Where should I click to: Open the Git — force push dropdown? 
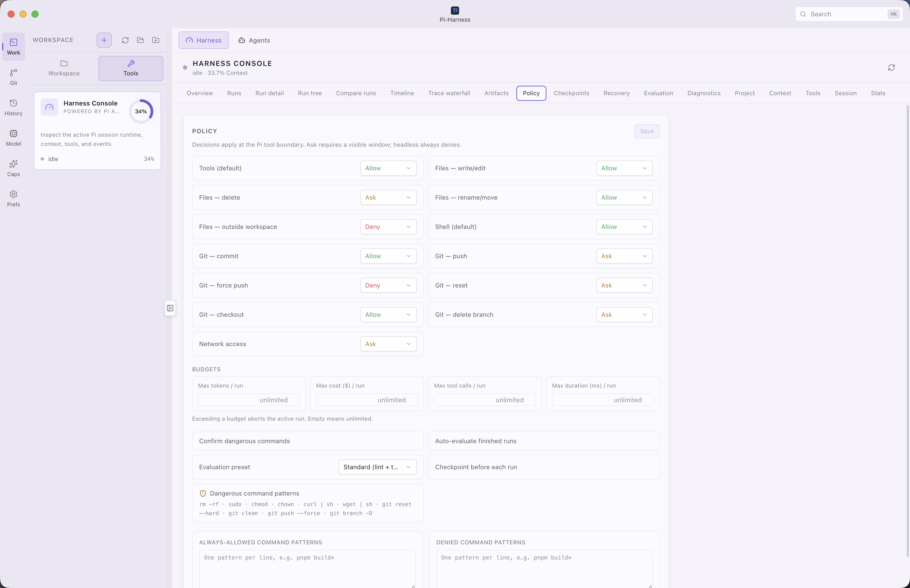point(388,285)
